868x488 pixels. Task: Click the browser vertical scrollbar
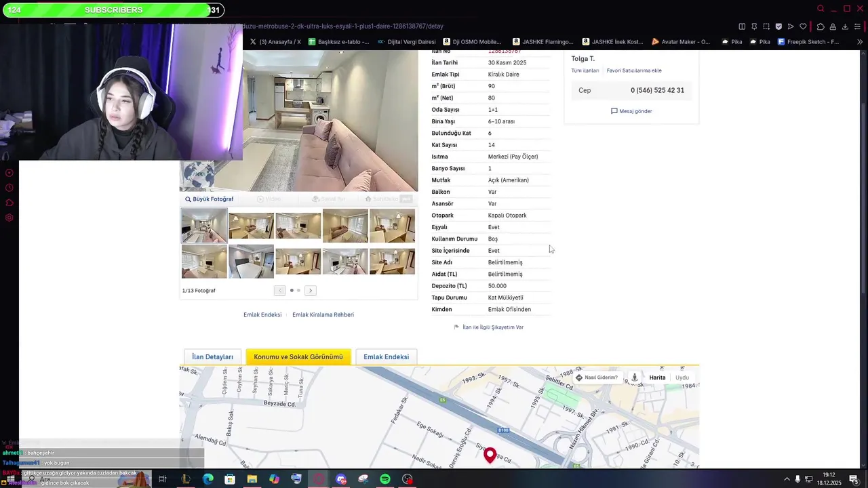(864, 197)
